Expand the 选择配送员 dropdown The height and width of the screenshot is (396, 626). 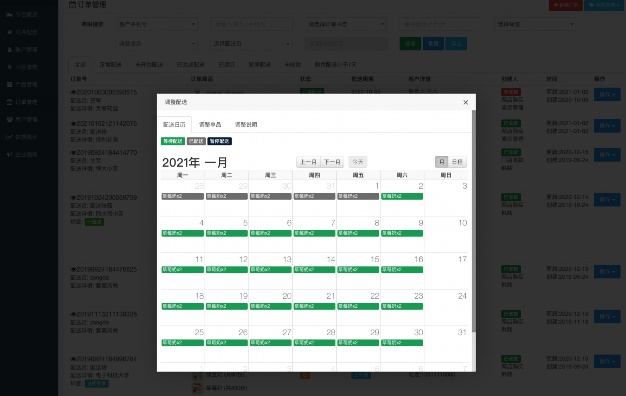click(251, 44)
